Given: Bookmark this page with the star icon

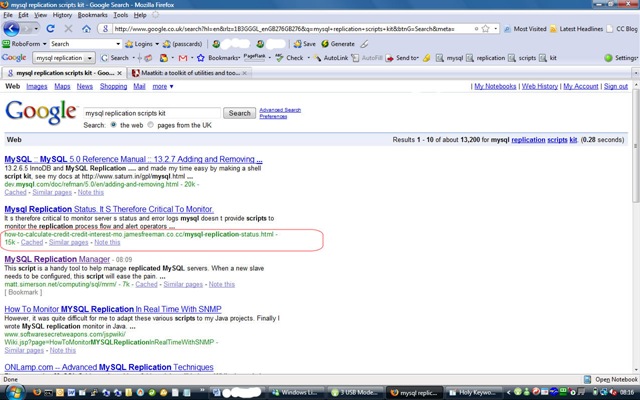Looking at the screenshot, I should click(485, 29).
